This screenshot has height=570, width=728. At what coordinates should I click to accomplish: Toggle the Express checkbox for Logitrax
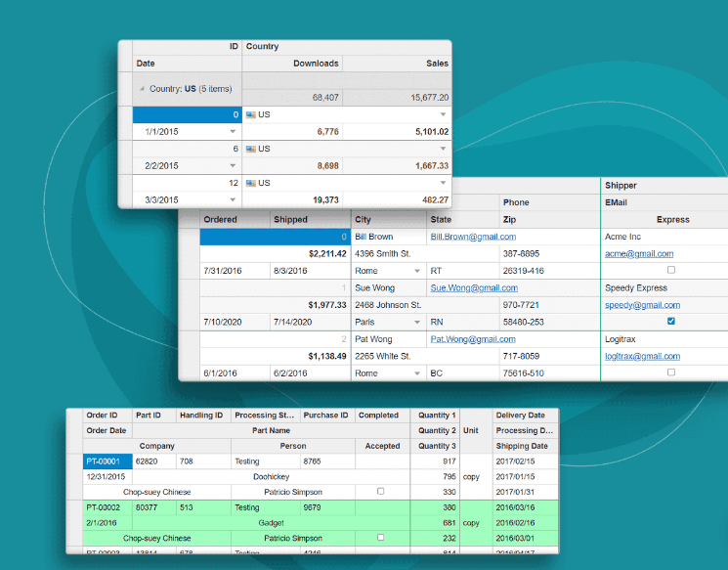click(670, 373)
